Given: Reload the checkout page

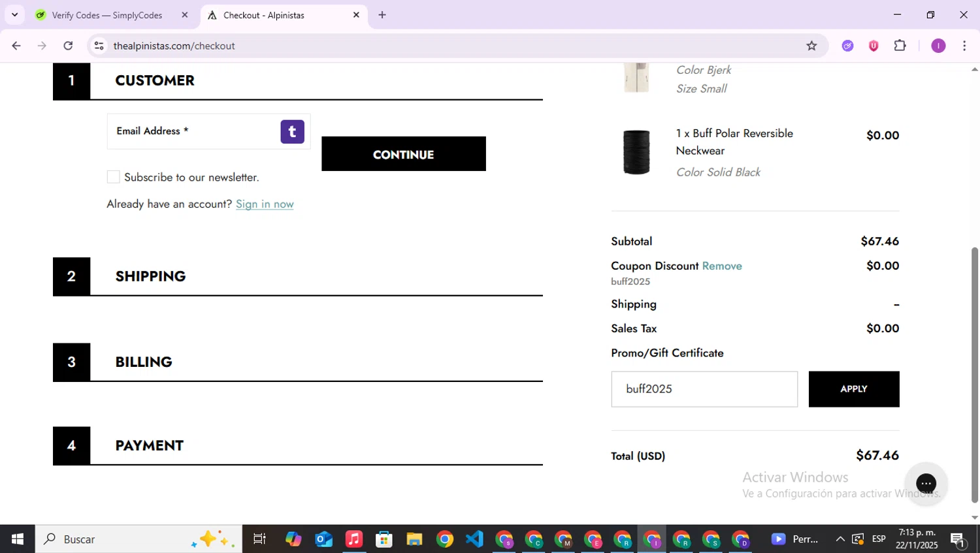Looking at the screenshot, I should 68,46.
